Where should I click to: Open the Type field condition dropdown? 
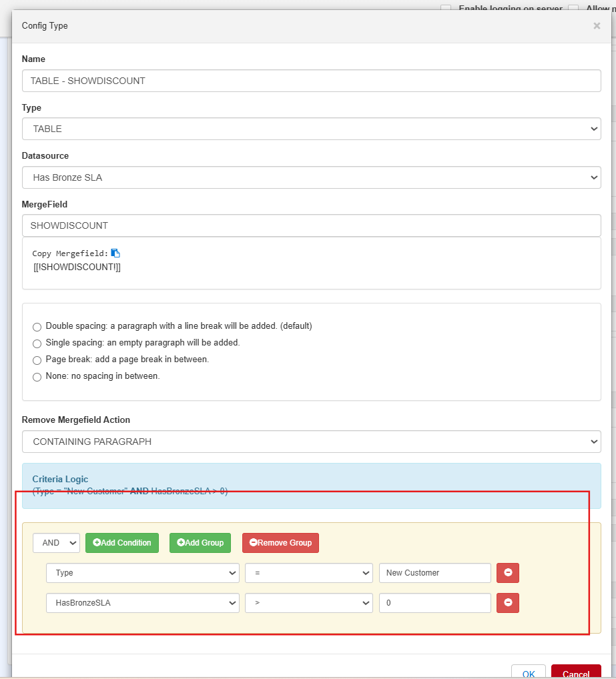click(x=143, y=573)
